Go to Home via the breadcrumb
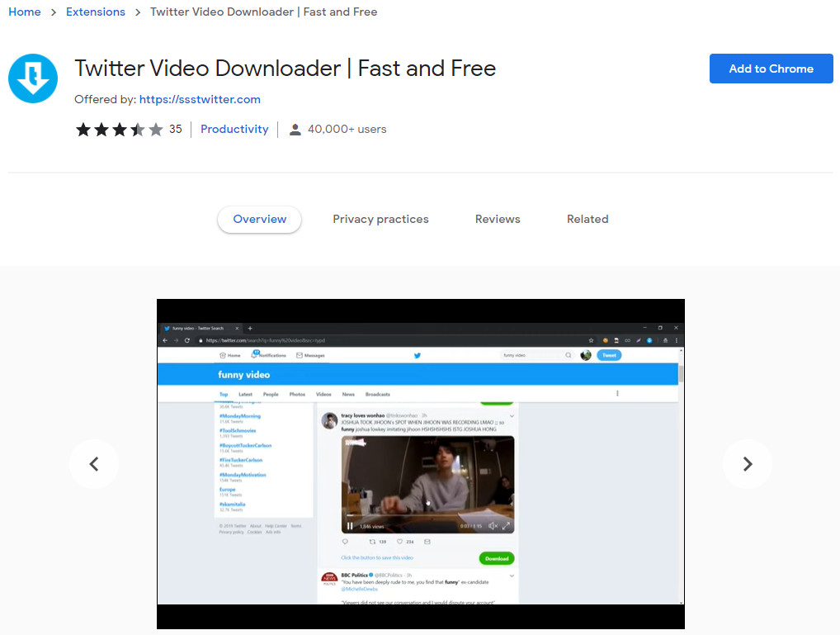The width and height of the screenshot is (840, 635). pyautogui.click(x=24, y=12)
